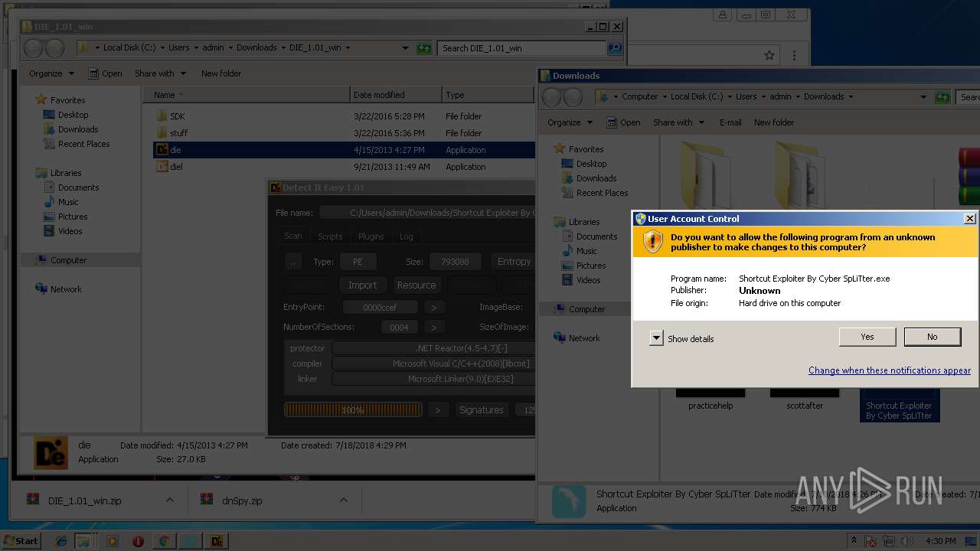Click Open in DIE_1.01_win window toolbar
980x551 pixels.
click(106, 73)
